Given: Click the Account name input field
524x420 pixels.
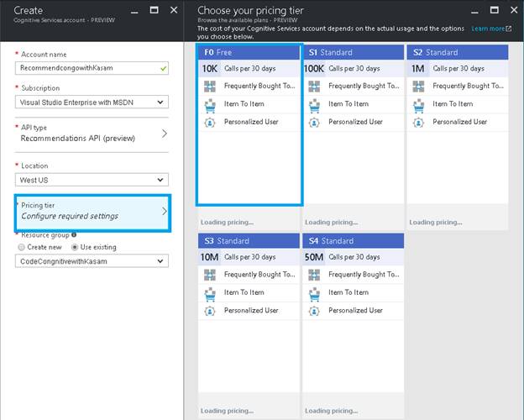Looking at the screenshot, I should [x=87, y=66].
